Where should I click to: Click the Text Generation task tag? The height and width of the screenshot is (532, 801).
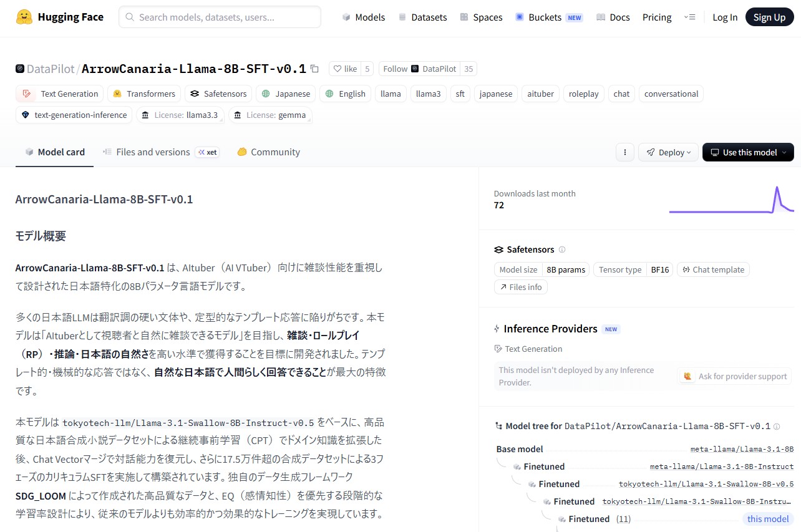(61, 94)
